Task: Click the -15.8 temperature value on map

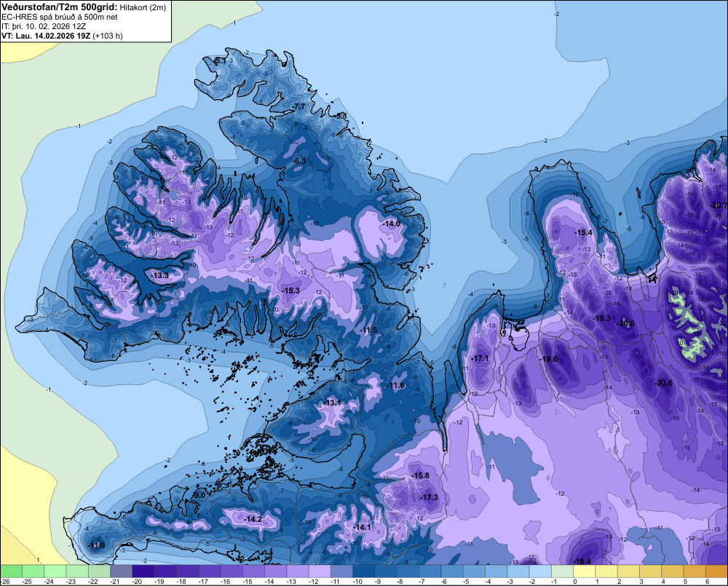Action: (420, 476)
